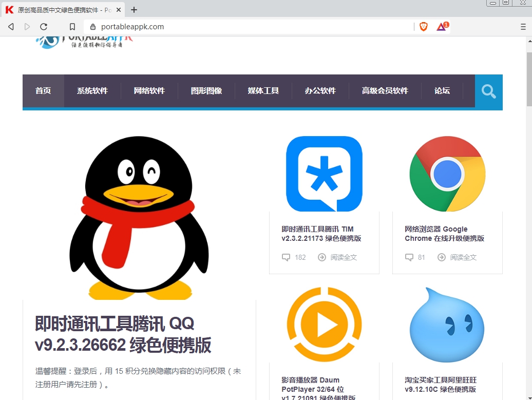
Task: Open the 影音播放器 Daum PotPlayer article title
Action: [318, 389]
